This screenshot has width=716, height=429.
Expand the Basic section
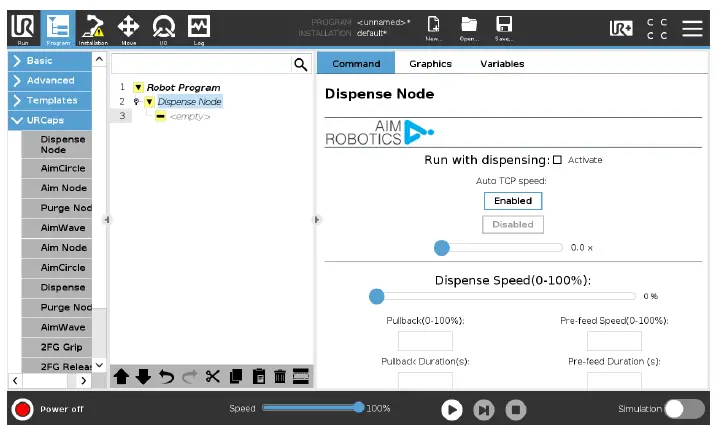(x=50, y=61)
